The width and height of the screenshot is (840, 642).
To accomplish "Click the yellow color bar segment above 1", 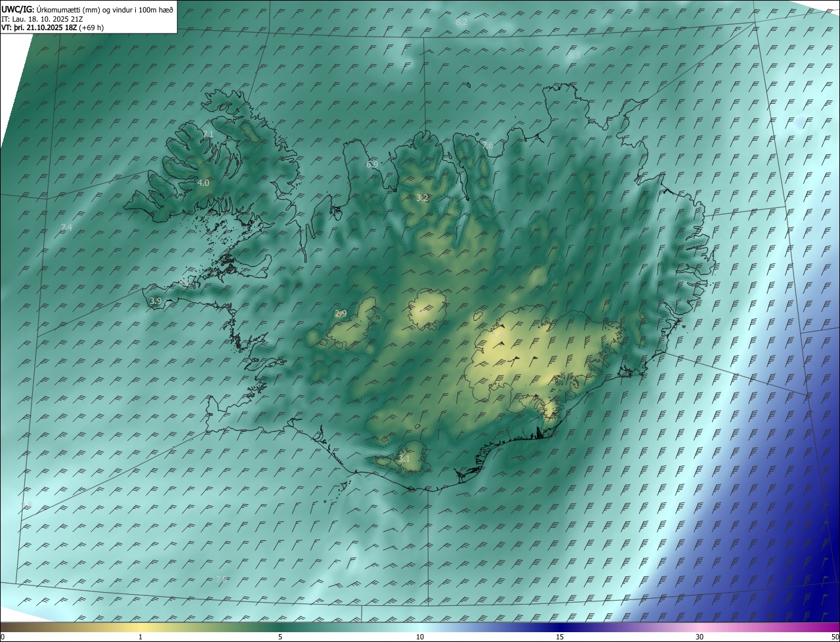I will pos(140,628).
